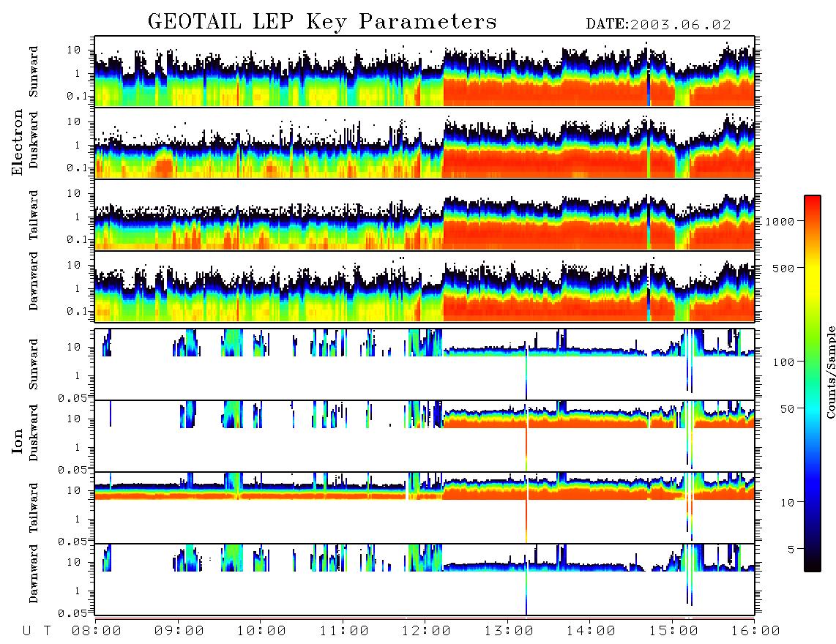This screenshot has height=644, width=836.
Task: Click the Ion group axis label
Action: coord(18,441)
